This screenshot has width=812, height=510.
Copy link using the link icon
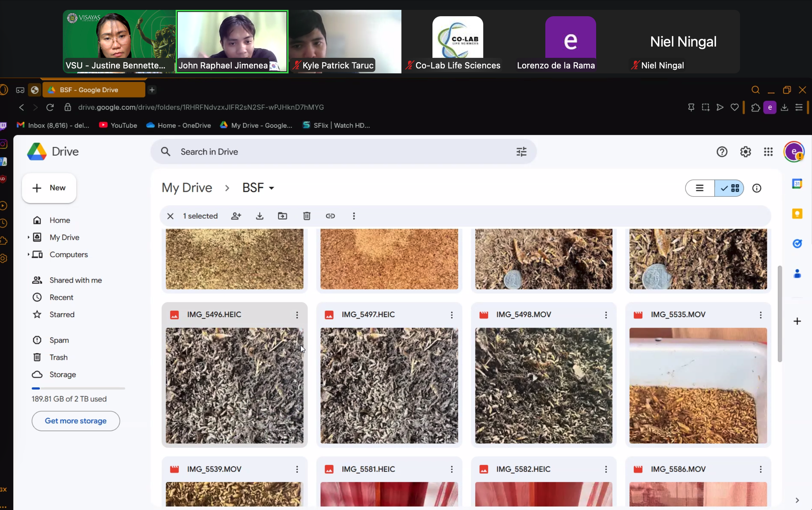pos(330,216)
